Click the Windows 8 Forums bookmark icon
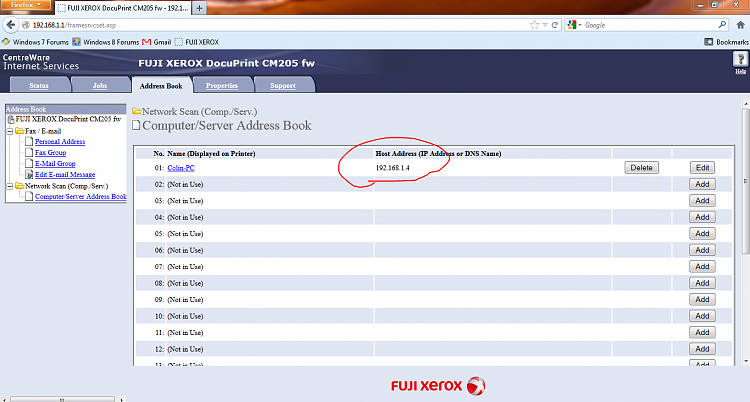This screenshot has height=402, width=750. (x=77, y=42)
